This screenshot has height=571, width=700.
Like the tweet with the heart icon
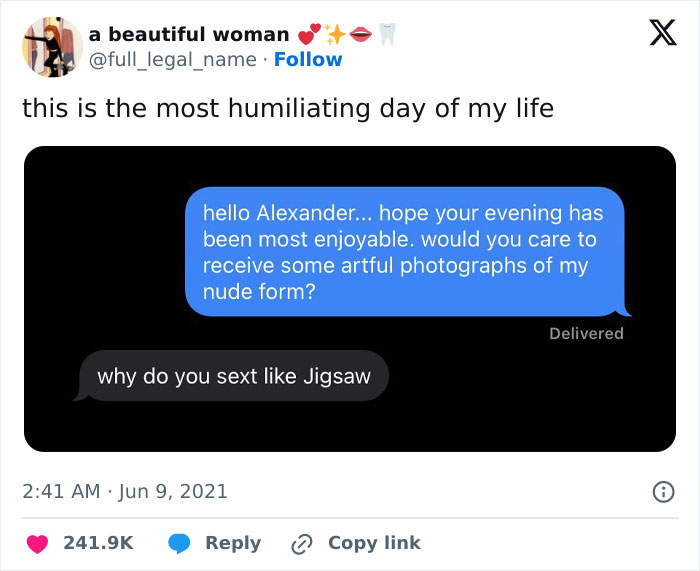coord(39,543)
